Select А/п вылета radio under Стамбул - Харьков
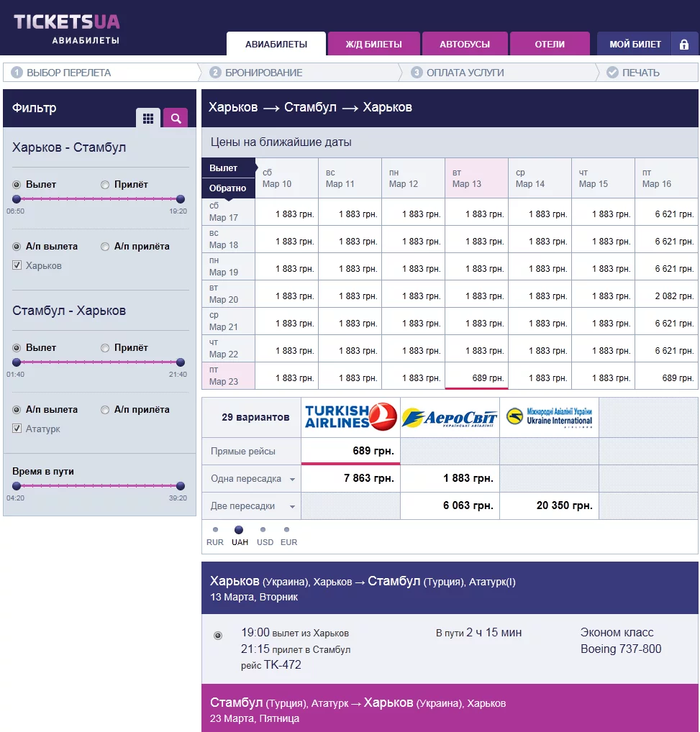700x732 pixels. point(17,410)
